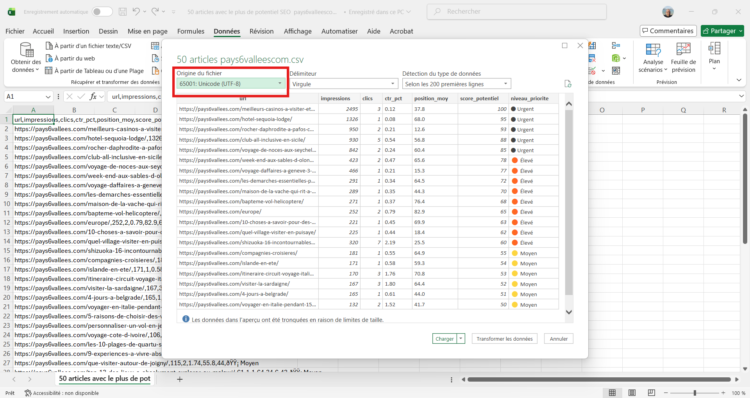Open the Délimiteur dropdown

click(x=344, y=84)
